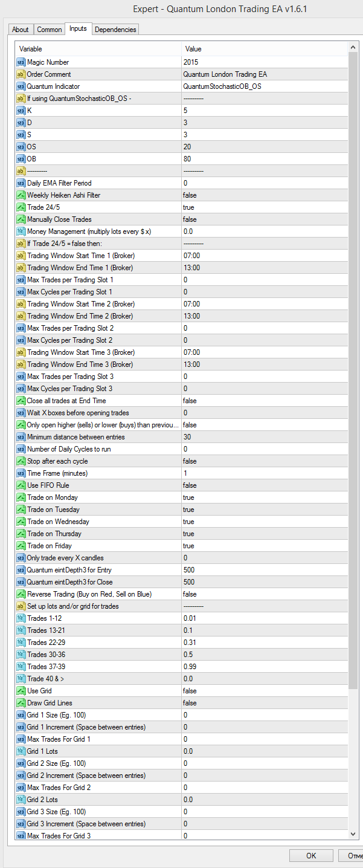Click the string icon beside Trading Window Start Time 1
Screen dimensions: 363x868
click(21, 256)
